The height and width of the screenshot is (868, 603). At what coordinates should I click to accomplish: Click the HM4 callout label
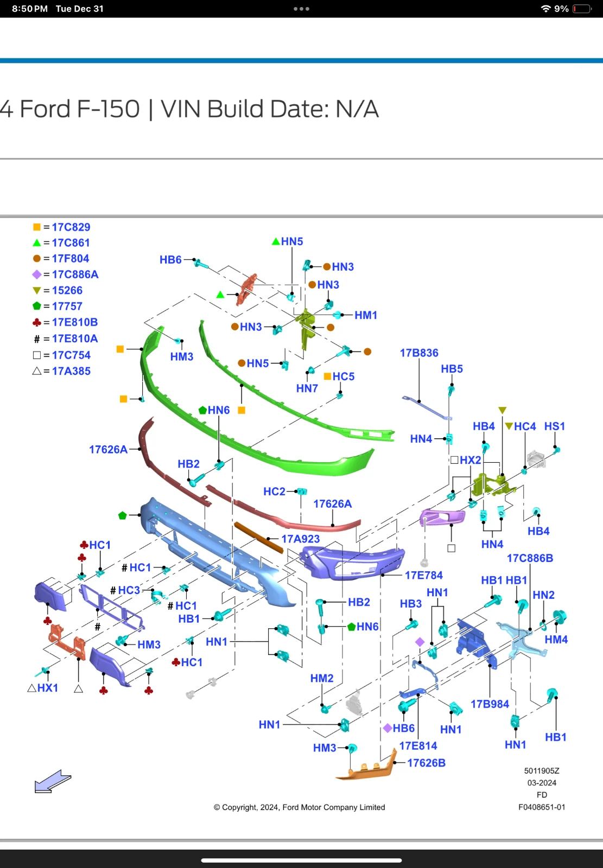pyautogui.click(x=556, y=640)
